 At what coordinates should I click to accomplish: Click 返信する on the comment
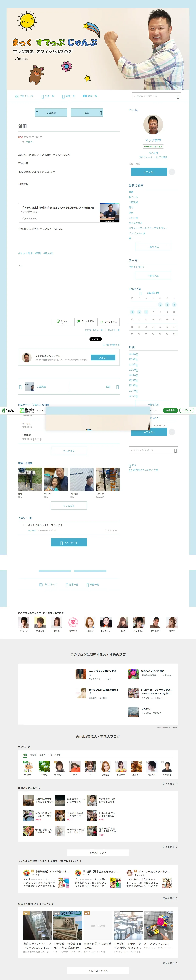click(x=111, y=530)
